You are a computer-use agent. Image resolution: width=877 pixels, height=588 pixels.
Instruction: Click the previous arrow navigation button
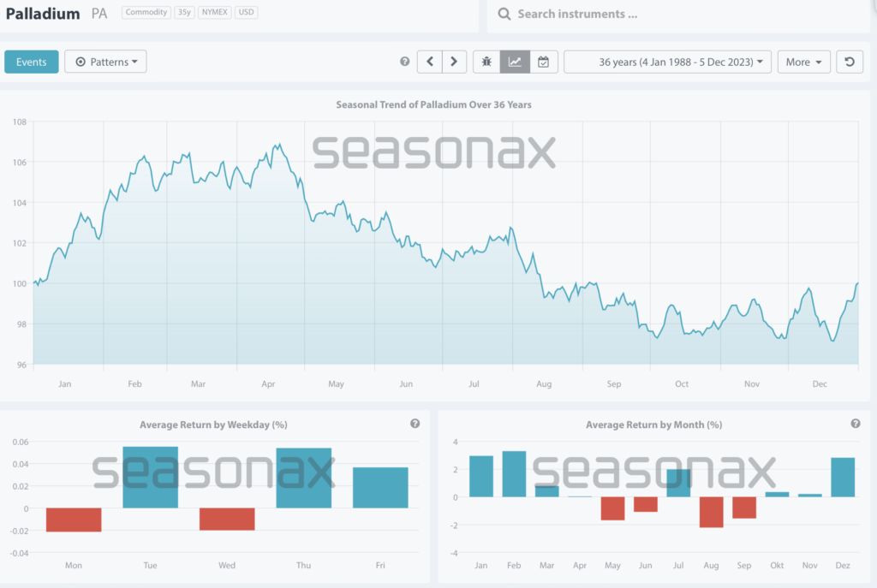click(x=430, y=62)
